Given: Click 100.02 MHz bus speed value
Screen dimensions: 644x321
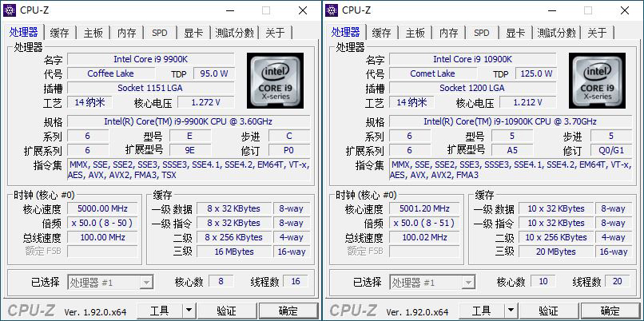Looking at the screenshot, I should pos(425,237).
